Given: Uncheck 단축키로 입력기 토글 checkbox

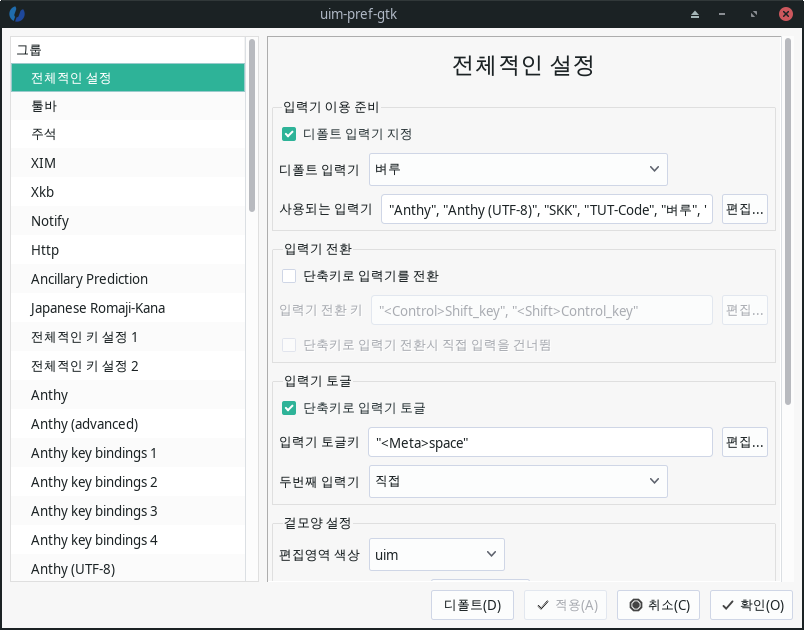Looking at the screenshot, I should pyautogui.click(x=289, y=408).
